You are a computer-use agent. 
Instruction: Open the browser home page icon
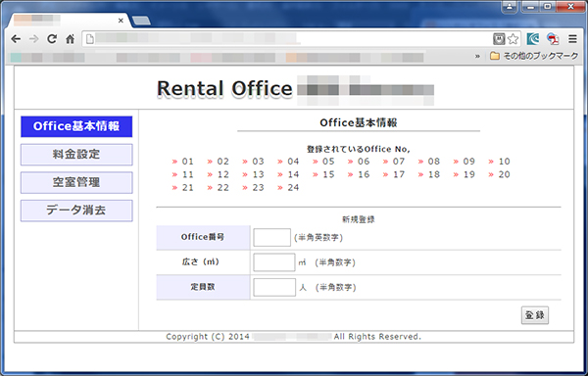pos(71,39)
